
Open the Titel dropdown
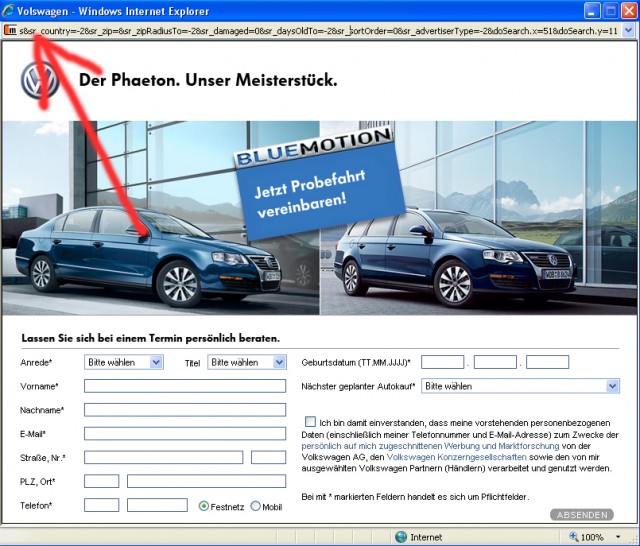click(247, 362)
